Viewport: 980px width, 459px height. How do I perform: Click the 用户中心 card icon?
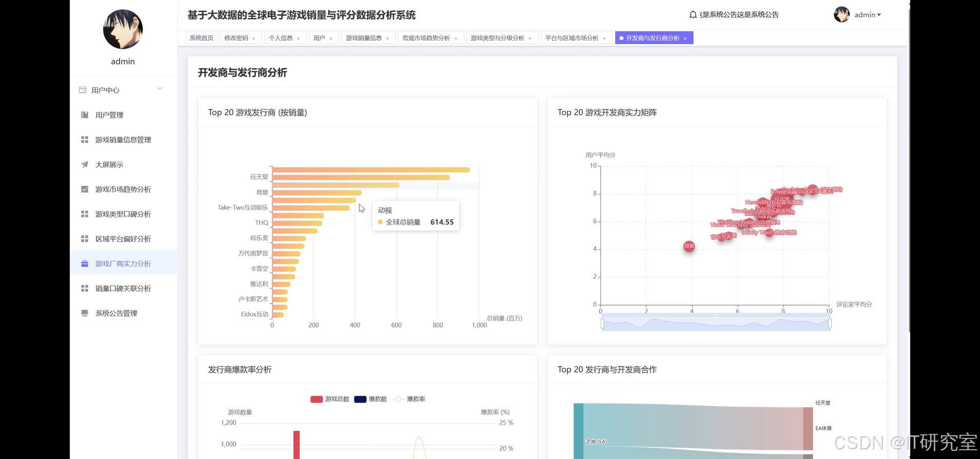[x=83, y=90]
